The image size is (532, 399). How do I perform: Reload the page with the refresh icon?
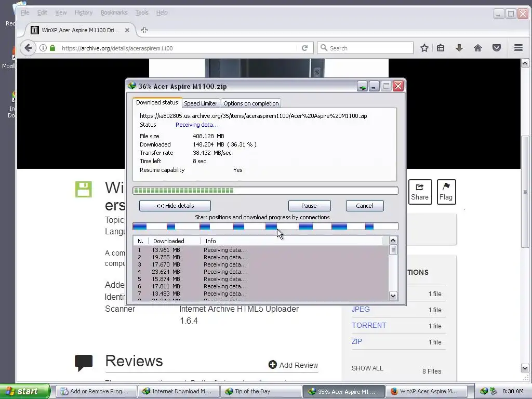pyautogui.click(x=304, y=48)
